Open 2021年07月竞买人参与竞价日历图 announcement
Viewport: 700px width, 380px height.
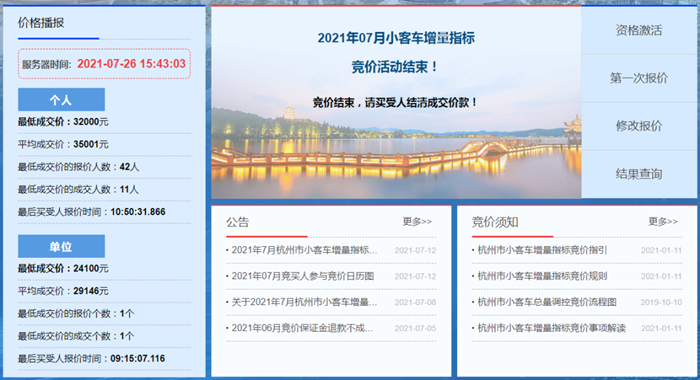tap(302, 276)
